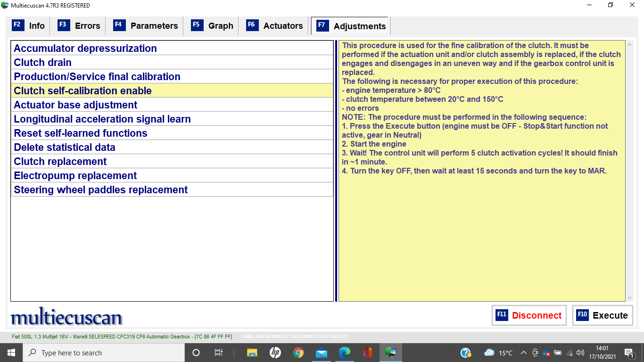Select Electropump replacement procedure
This screenshot has height=362, width=644.
(x=172, y=175)
